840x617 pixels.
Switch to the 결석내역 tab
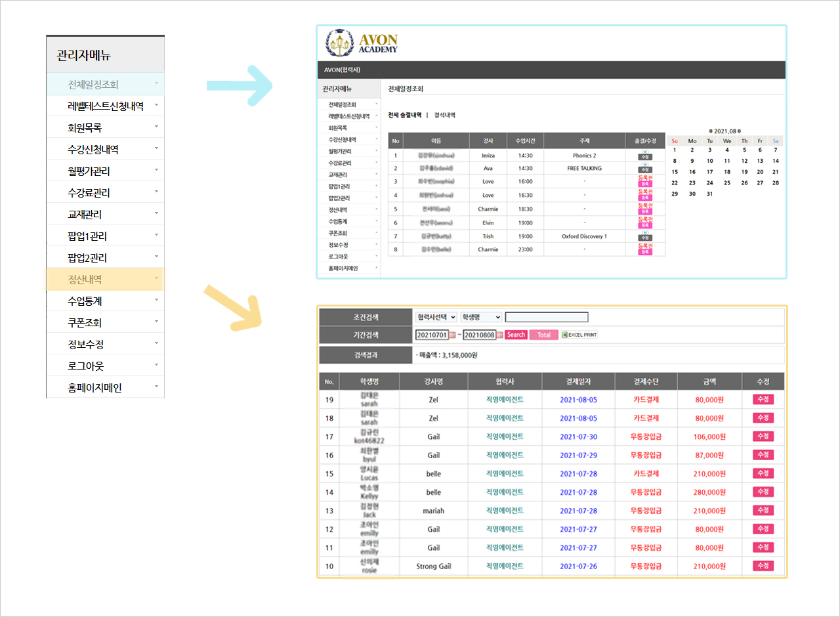[444, 116]
